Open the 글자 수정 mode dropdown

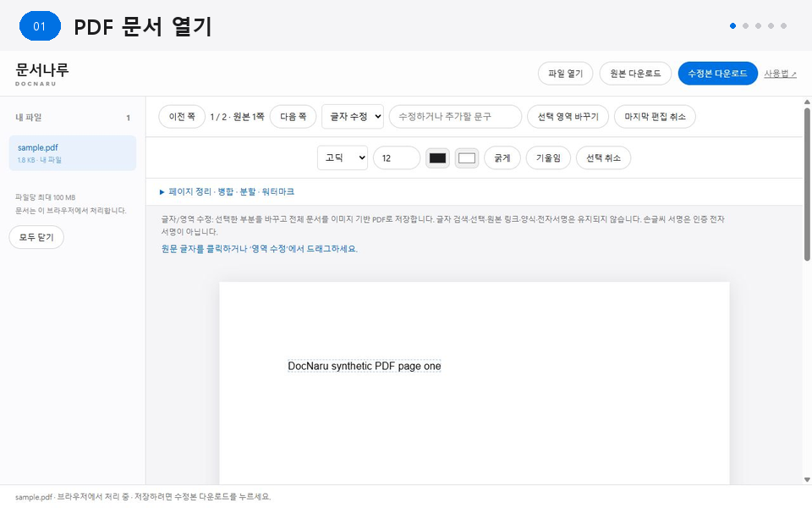click(353, 117)
